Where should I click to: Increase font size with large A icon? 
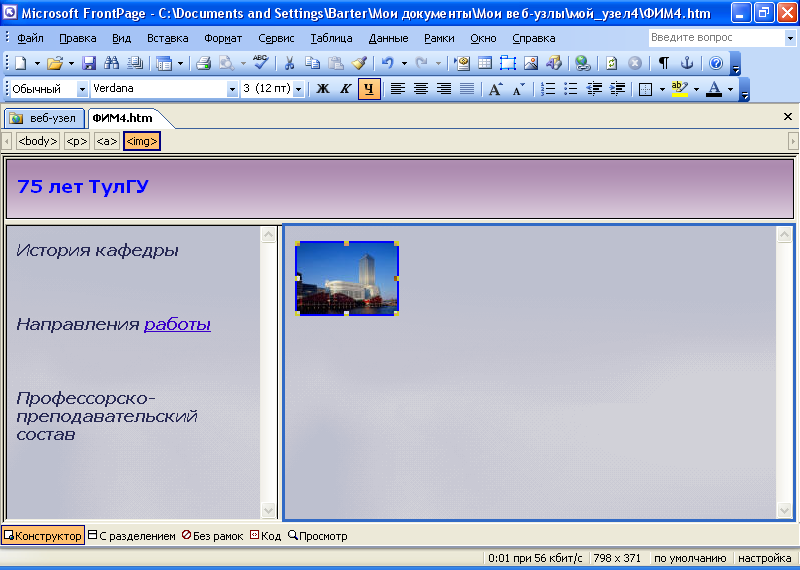point(495,89)
